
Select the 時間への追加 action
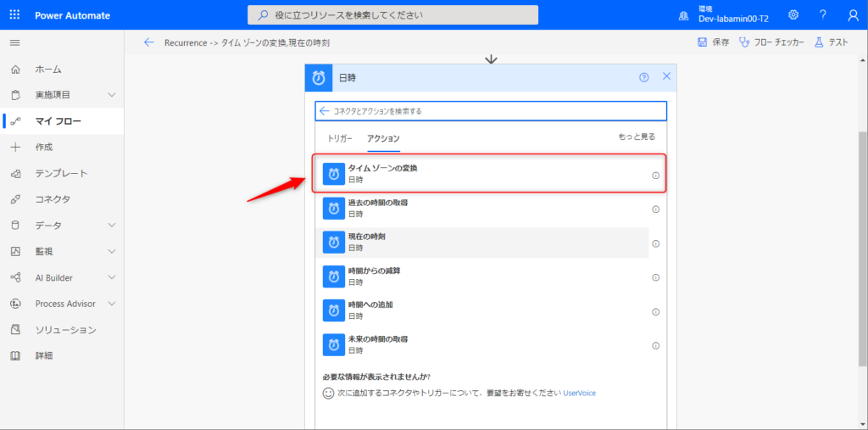click(x=482, y=311)
